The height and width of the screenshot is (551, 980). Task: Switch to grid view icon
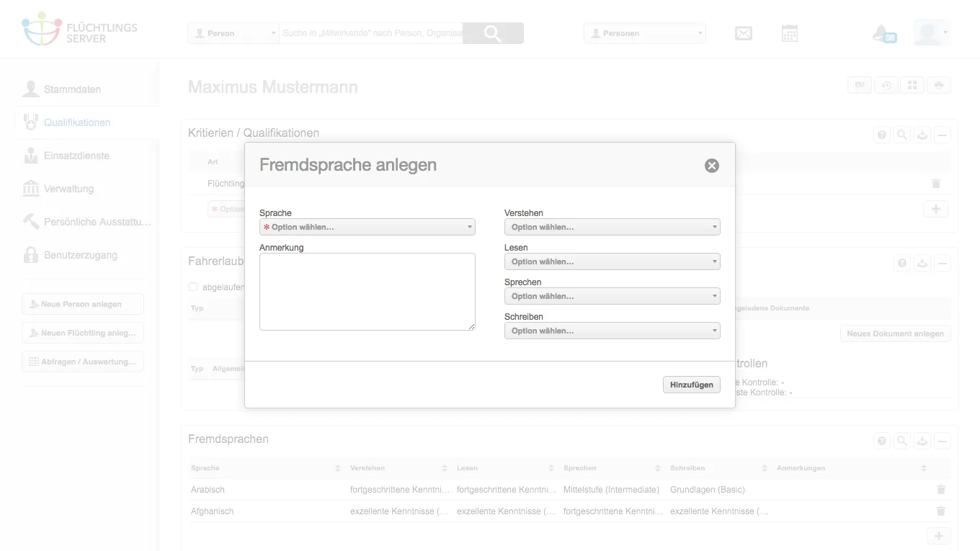[x=912, y=85]
